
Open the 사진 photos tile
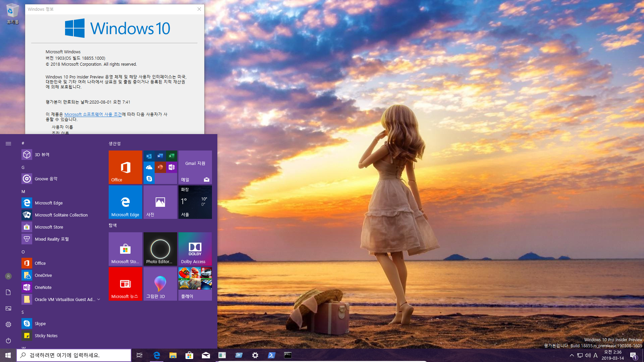(x=160, y=202)
